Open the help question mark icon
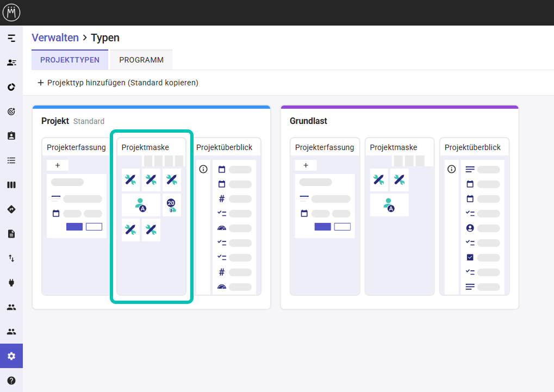 11,381
